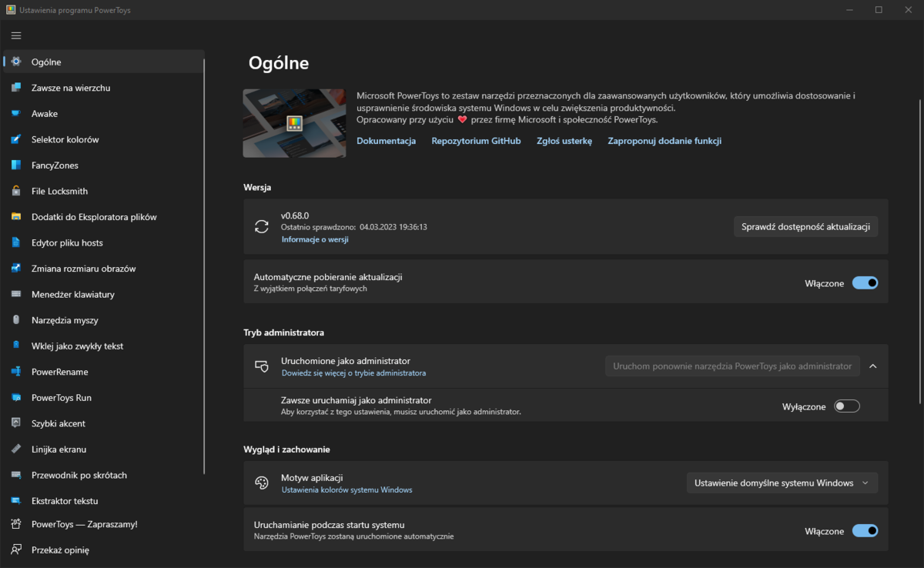The image size is (924, 568).
Task: Click the hamburger navigation menu icon
Action: tap(16, 35)
